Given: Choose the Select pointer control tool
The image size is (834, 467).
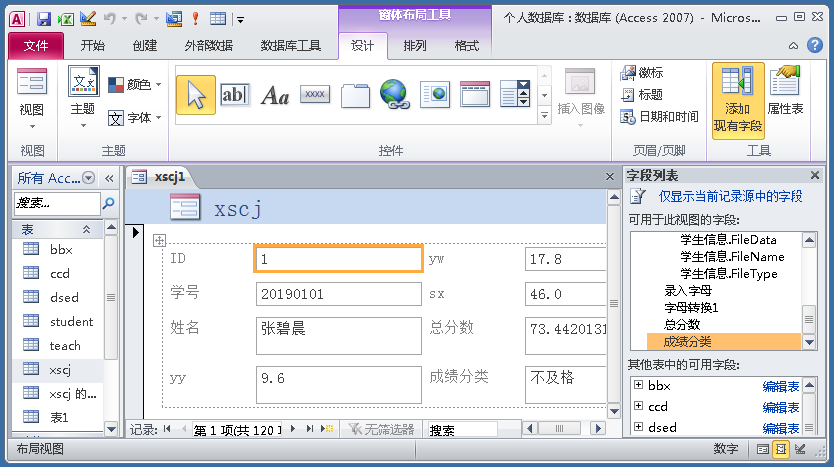Looking at the screenshot, I should [x=196, y=95].
